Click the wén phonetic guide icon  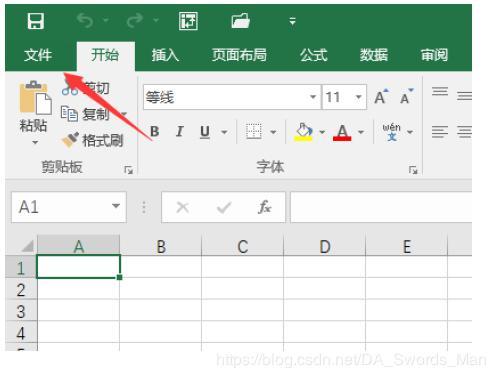[391, 132]
